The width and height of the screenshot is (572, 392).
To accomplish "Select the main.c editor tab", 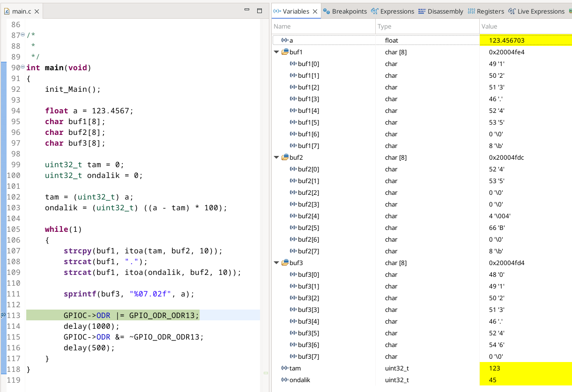I will [22, 11].
